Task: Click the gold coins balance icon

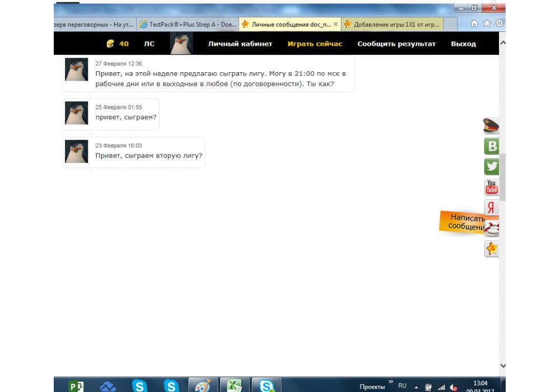Action: click(111, 44)
